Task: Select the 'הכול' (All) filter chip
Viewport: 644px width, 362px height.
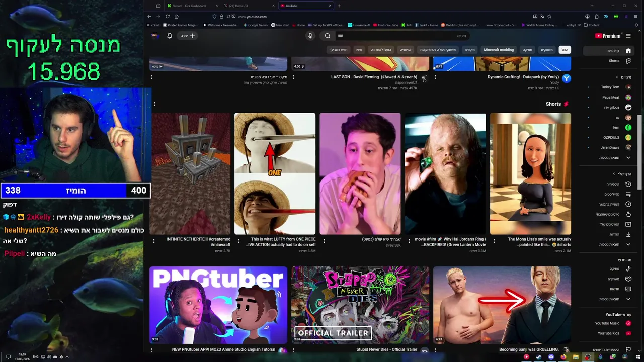Action: (x=565, y=50)
